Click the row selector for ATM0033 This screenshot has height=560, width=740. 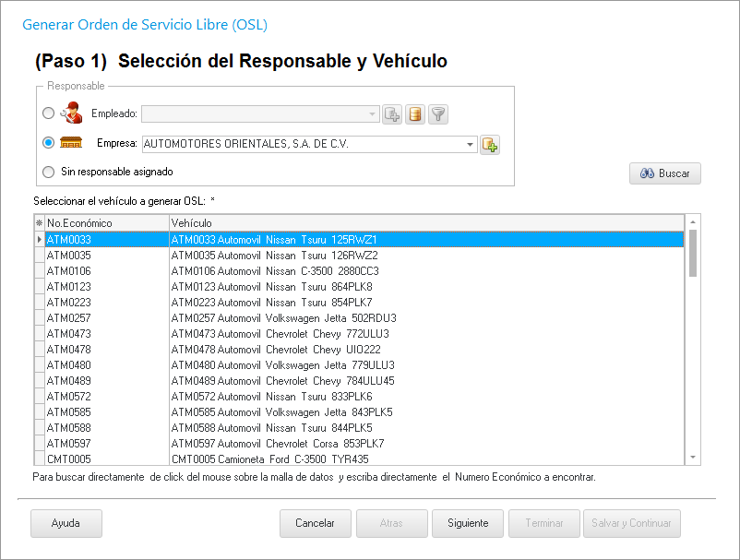pyautogui.click(x=39, y=240)
